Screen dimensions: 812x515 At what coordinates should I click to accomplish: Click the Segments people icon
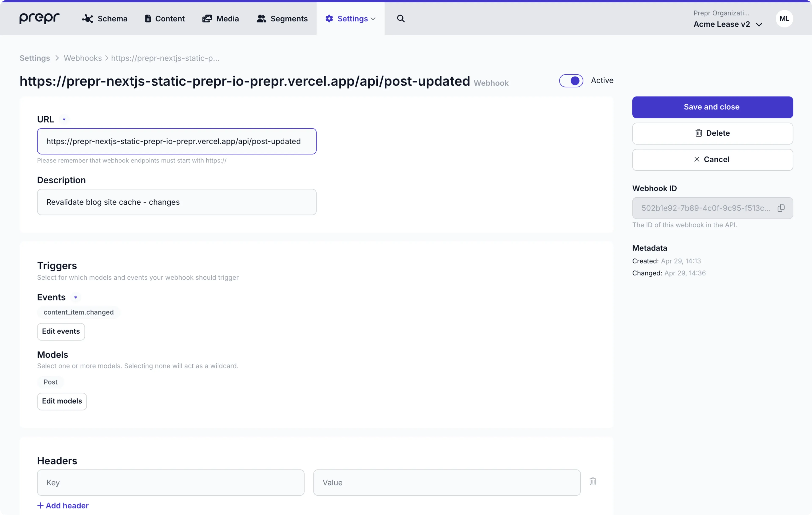pos(261,19)
